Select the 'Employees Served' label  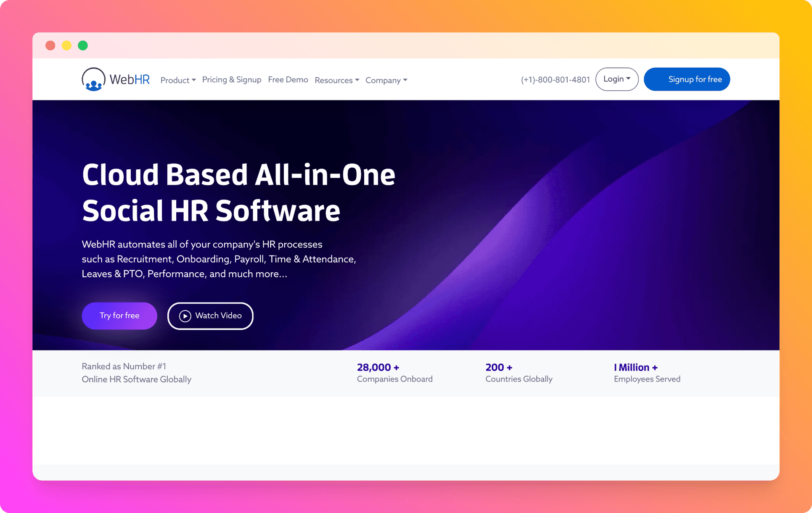(647, 379)
